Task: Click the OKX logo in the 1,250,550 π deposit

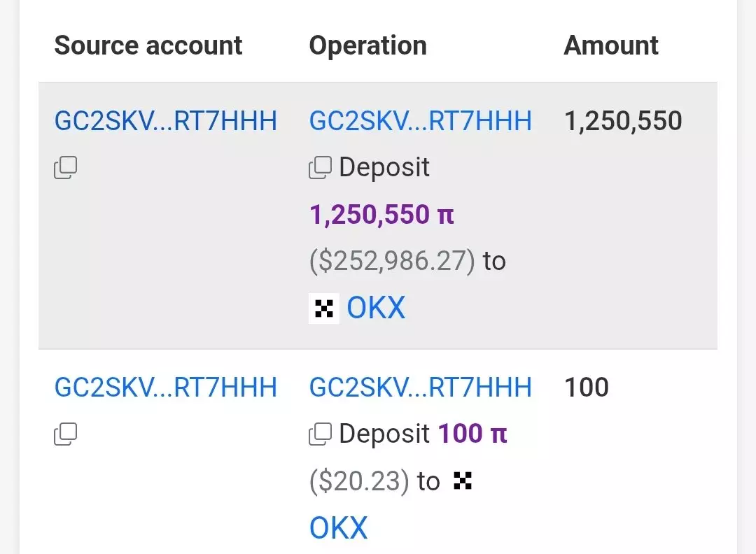Action: click(324, 308)
